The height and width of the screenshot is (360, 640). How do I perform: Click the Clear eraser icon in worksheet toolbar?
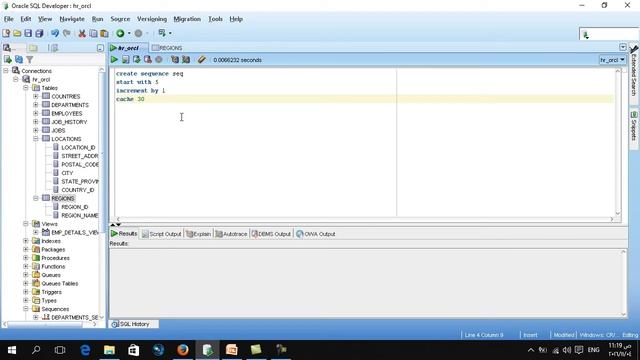pyautogui.click(x=201, y=60)
